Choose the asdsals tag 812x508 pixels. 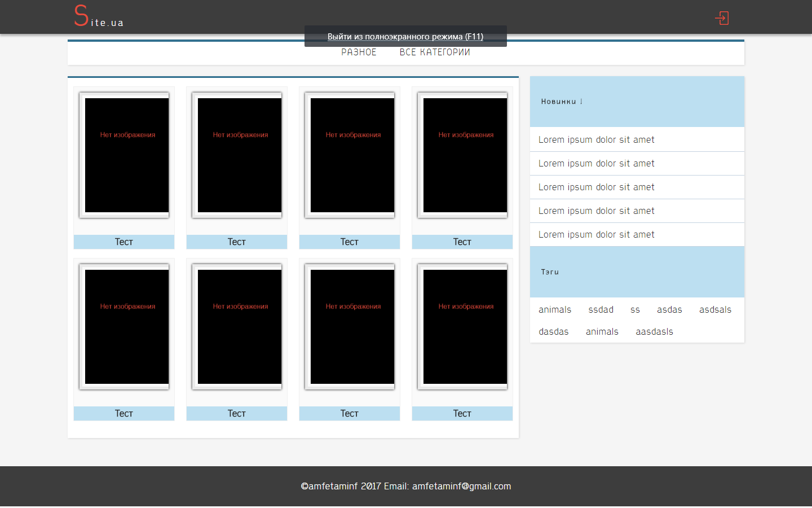click(x=715, y=310)
